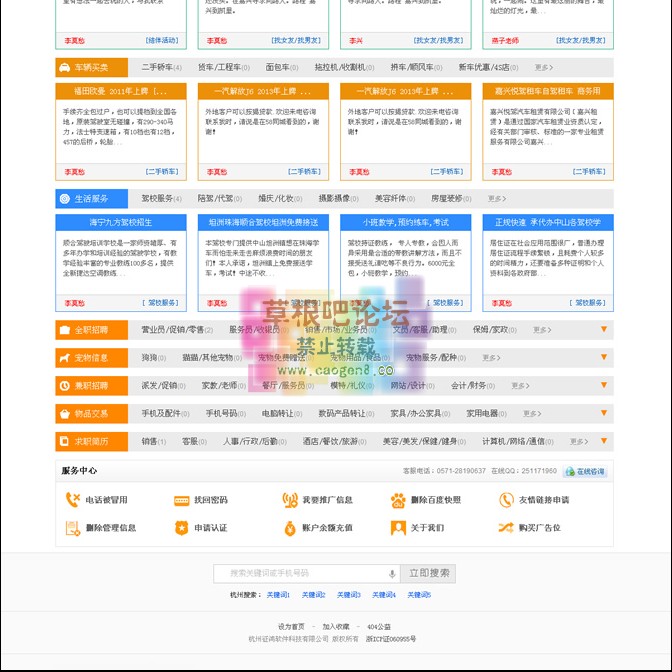This screenshot has height=672, width=672.
Task: Open the 福田欧曼 2011年上牌 listing card
Action: (121, 132)
